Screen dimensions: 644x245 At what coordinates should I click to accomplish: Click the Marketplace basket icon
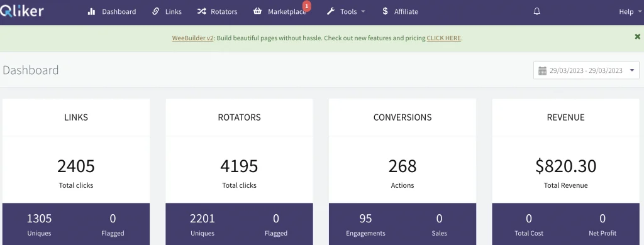pos(257,11)
